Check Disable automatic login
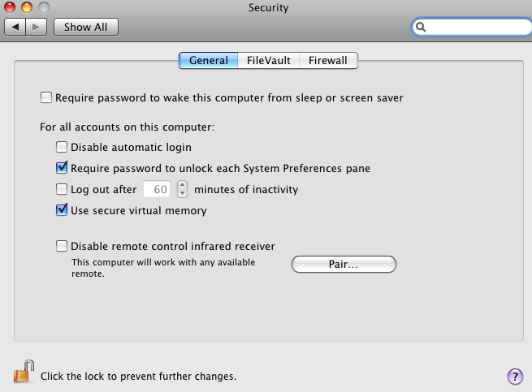 pos(62,148)
